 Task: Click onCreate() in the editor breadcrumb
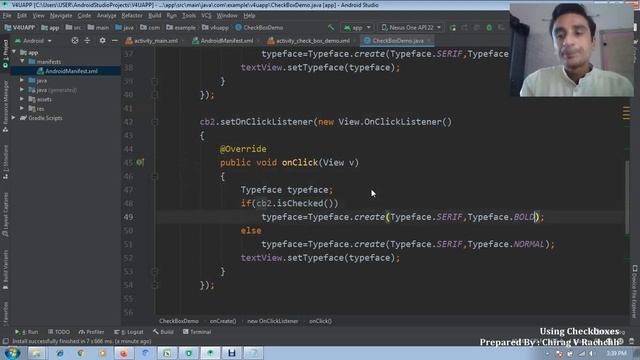pyautogui.click(x=223, y=321)
